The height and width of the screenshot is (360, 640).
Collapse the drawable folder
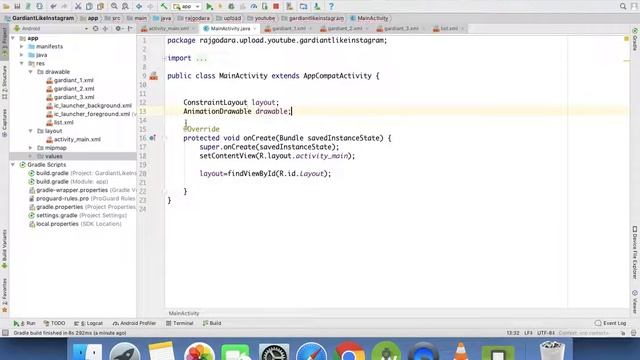pyautogui.click(x=31, y=72)
